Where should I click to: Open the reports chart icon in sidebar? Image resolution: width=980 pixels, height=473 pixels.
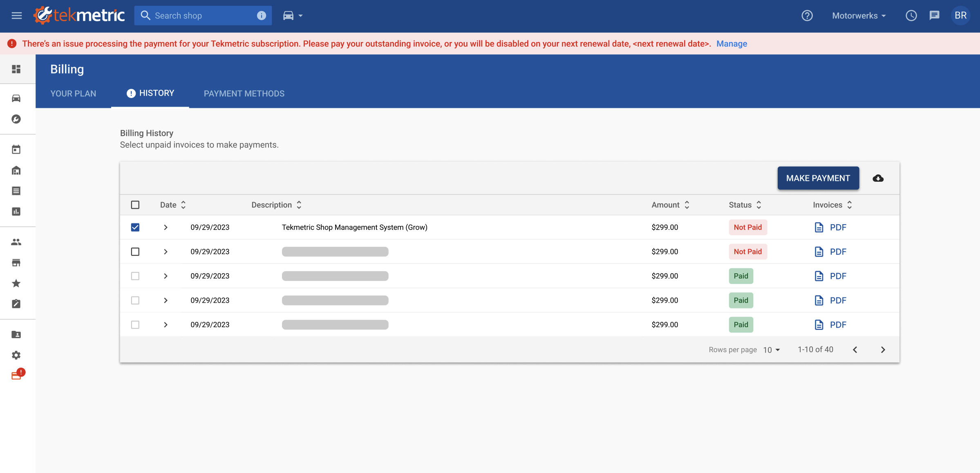[x=16, y=211]
